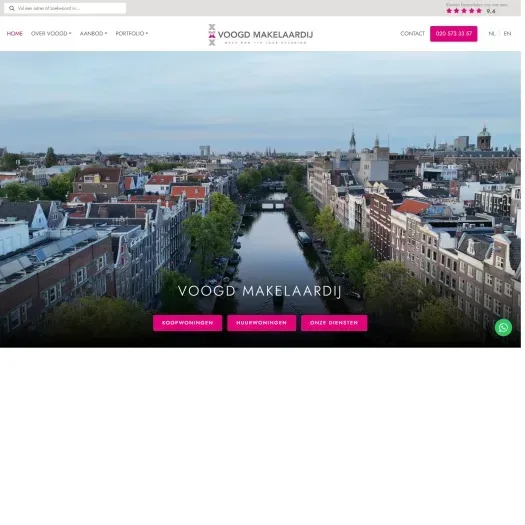This screenshot has width=525, height=525.
Task: Open the Huurwoningen button
Action: (261, 323)
